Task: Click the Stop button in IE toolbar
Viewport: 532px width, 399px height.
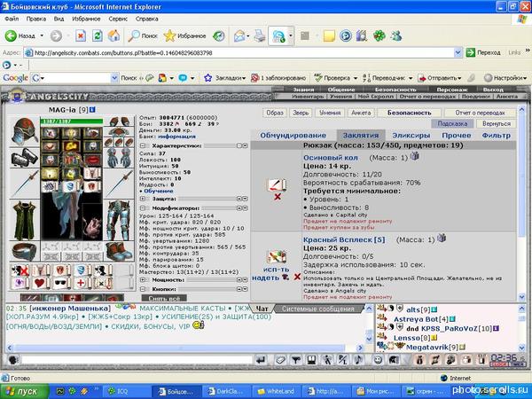Action: (81, 35)
